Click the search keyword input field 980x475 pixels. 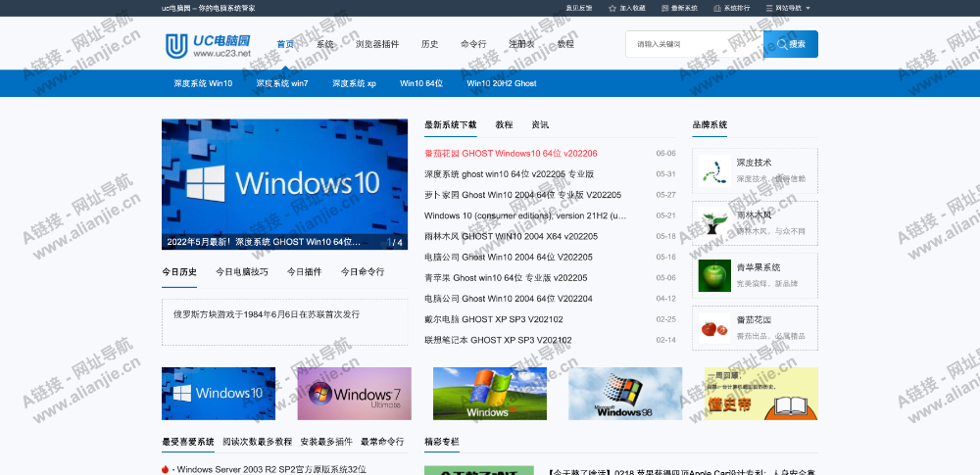(694, 44)
